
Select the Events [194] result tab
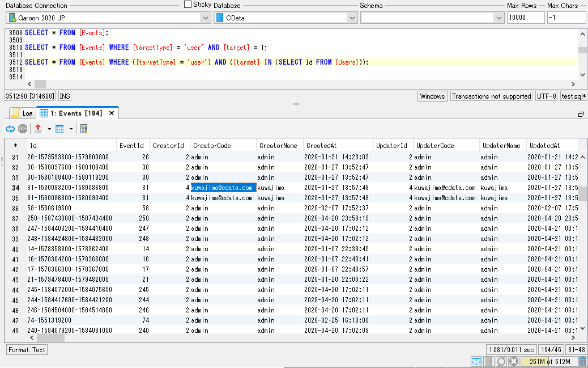pos(76,113)
